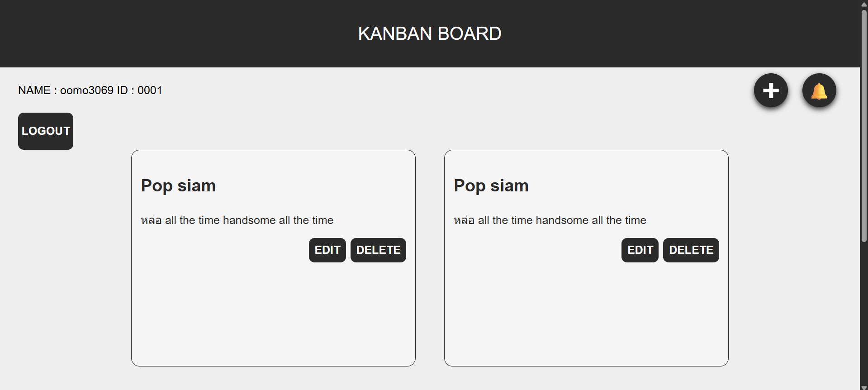Click the plus icon to add a card

coord(771,90)
